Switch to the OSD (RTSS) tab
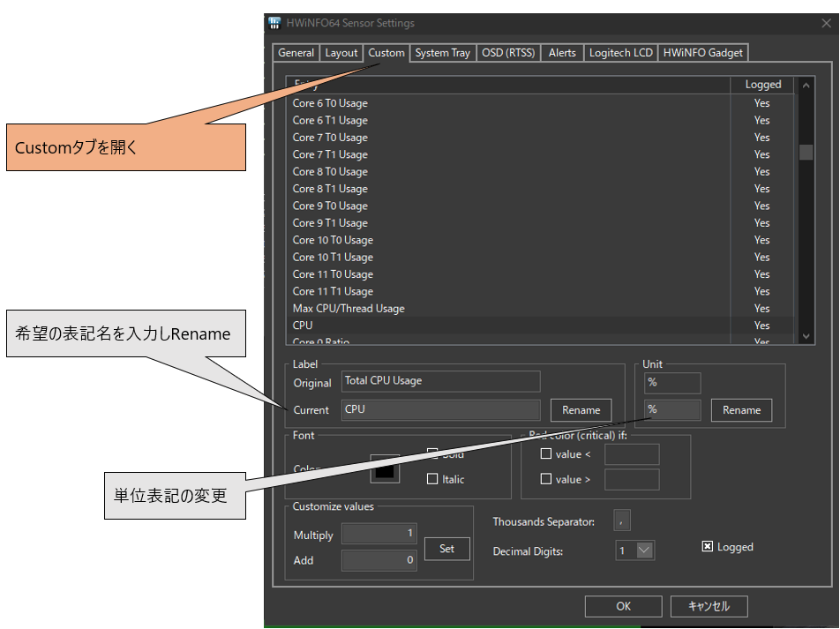840x629 pixels. click(508, 53)
